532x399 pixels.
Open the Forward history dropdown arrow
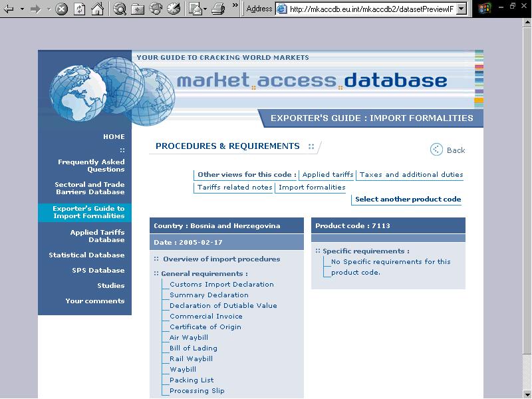coord(49,9)
